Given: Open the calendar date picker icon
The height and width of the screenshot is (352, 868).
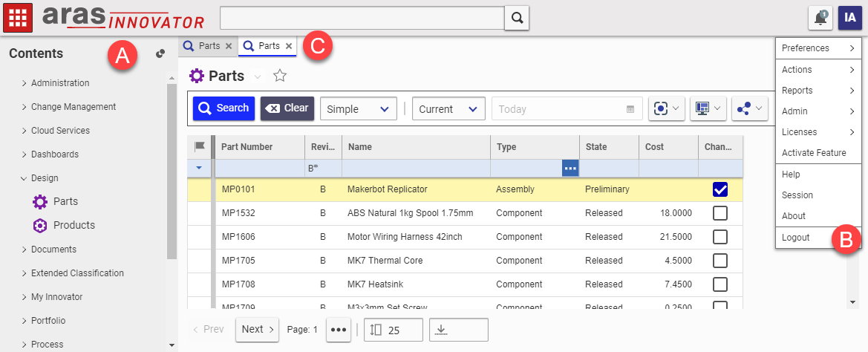Looking at the screenshot, I should point(630,109).
